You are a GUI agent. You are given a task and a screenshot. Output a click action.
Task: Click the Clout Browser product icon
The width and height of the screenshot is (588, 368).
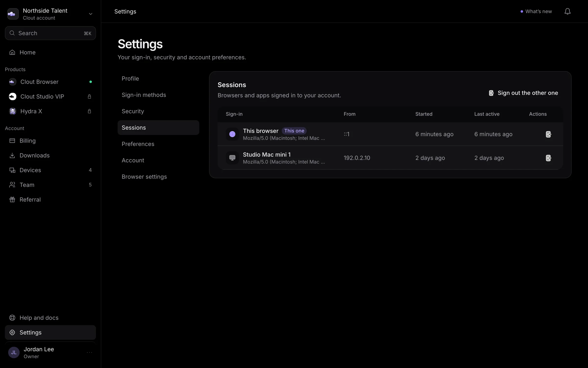point(12,82)
